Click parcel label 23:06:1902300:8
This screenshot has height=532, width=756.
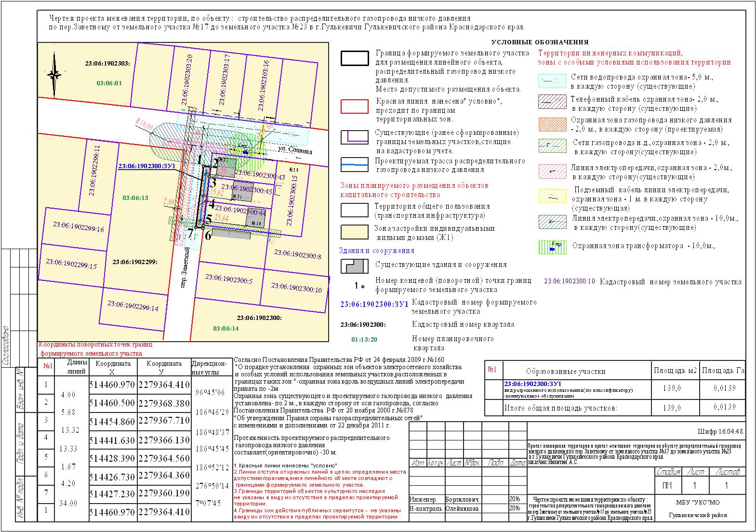pyautogui.click(x=297, y=253)
